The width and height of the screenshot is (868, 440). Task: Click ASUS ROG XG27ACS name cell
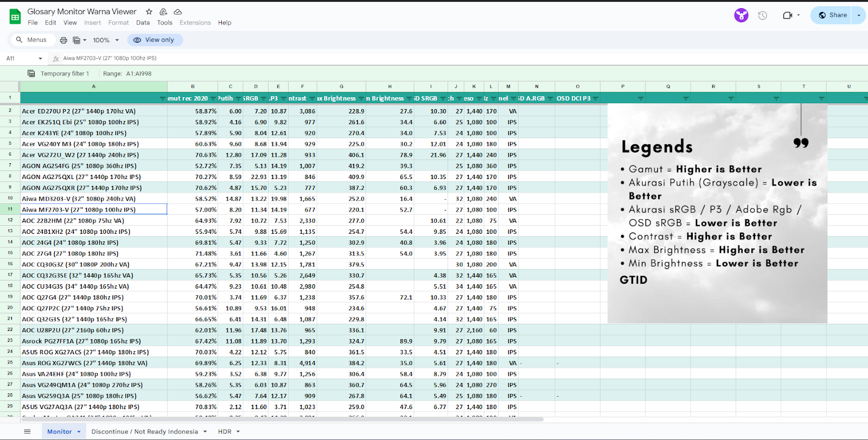pyautogui.click(x=93, y=352)
